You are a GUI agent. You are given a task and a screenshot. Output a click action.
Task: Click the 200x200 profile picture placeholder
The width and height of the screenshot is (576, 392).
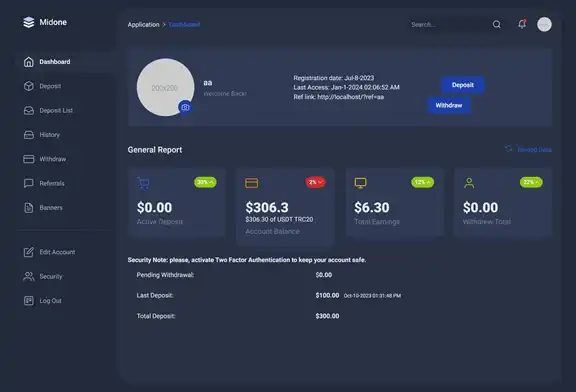(x=165, y=87)
